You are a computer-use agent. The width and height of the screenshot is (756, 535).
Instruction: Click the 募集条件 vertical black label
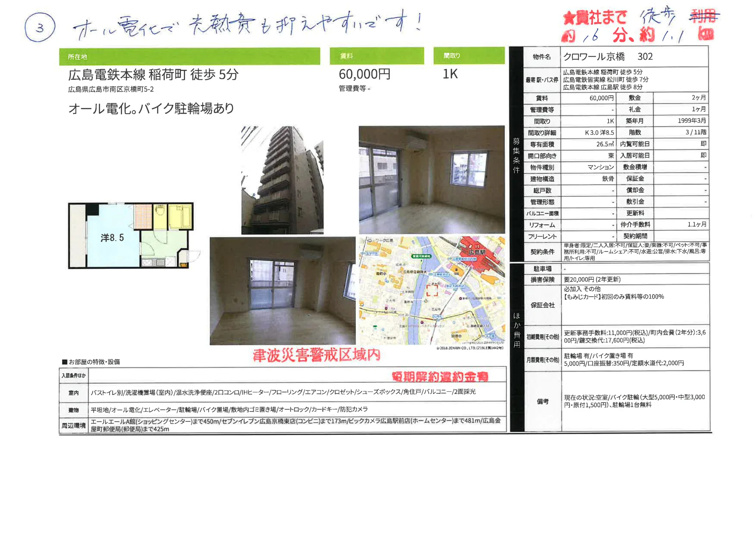(516, 154)
